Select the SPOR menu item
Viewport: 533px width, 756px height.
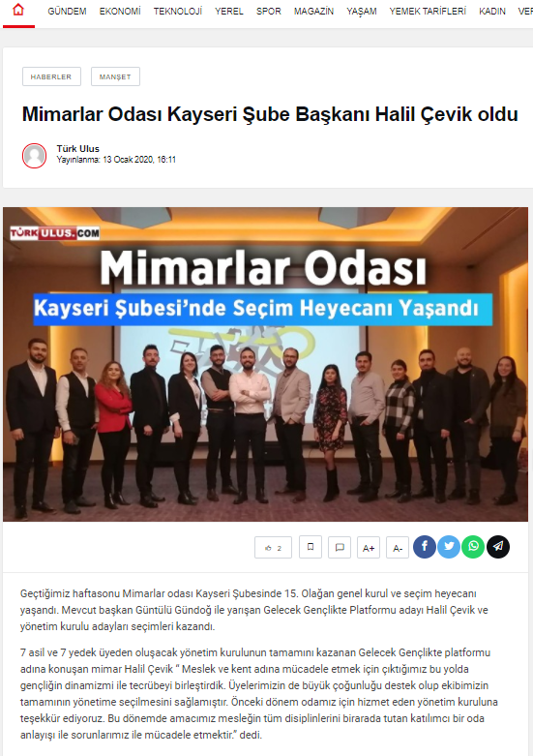[268, 11]
